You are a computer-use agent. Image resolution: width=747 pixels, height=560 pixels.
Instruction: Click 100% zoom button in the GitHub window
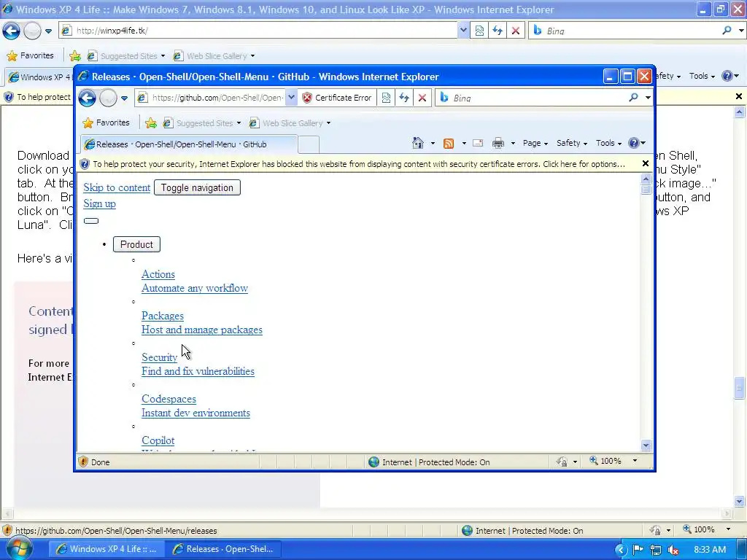605,461
